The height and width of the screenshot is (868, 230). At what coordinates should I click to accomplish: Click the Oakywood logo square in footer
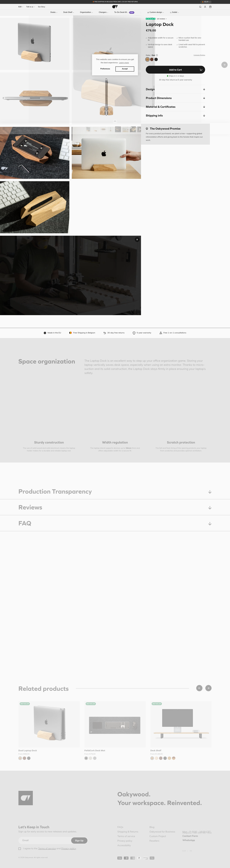pyautogui.click(x=26, y=798)
